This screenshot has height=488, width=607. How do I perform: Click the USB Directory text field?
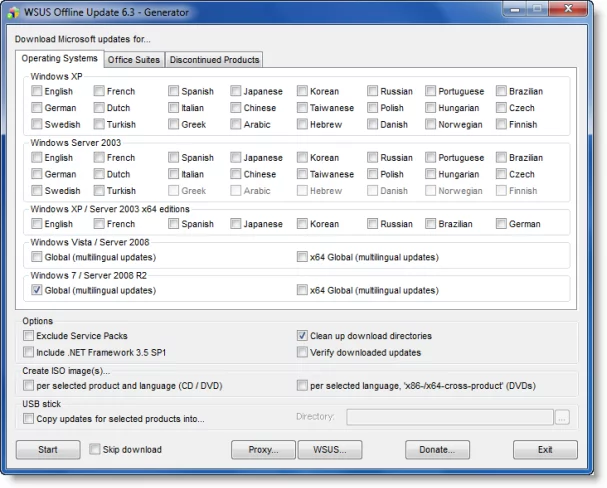tap(450, 417)
